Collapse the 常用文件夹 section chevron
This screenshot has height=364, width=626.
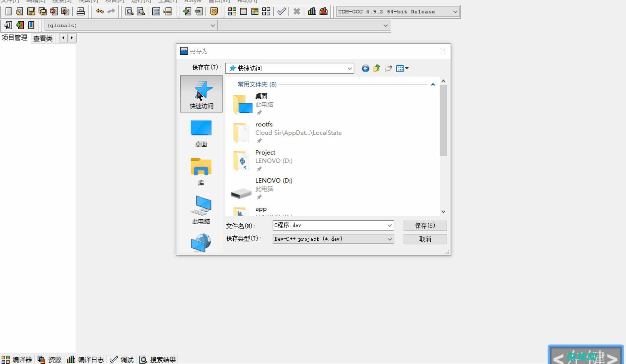tap(433, 85)
